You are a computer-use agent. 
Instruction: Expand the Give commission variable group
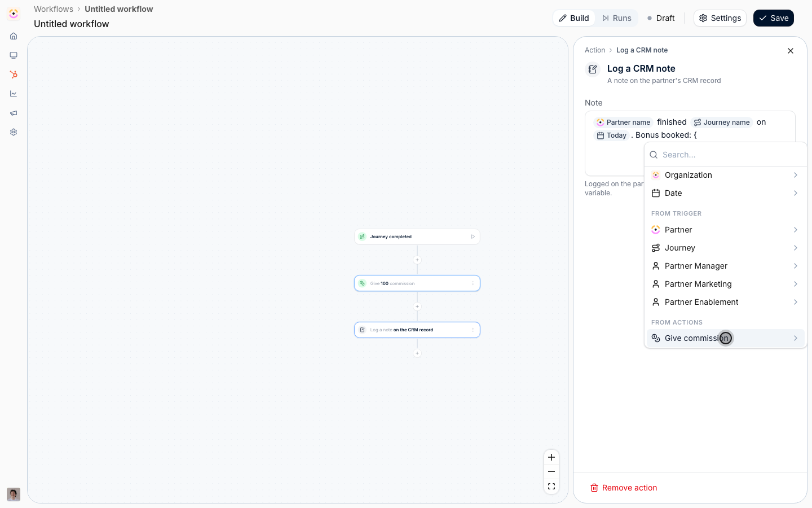(x=726, y=338)
